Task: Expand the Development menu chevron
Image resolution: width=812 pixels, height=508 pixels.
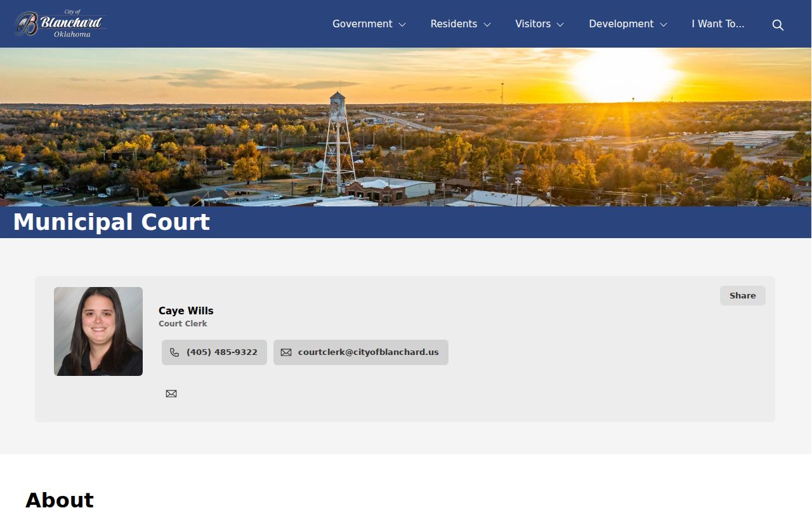Action: tap(664, 25)
